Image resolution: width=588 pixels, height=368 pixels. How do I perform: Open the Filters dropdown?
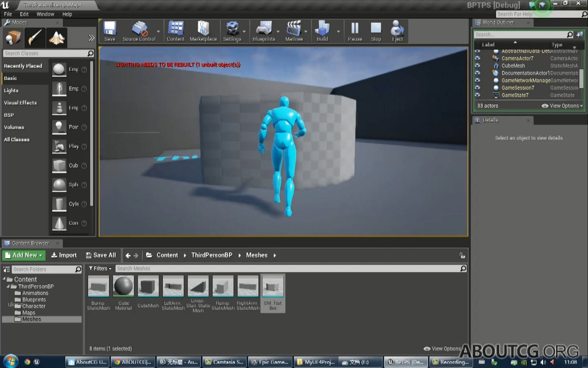(100, 269)
